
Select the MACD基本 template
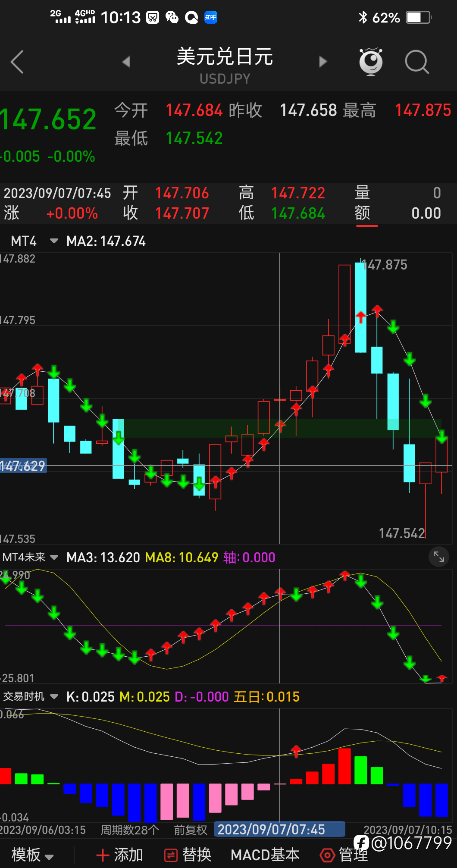pyautogui.click(x=265, y=855)
